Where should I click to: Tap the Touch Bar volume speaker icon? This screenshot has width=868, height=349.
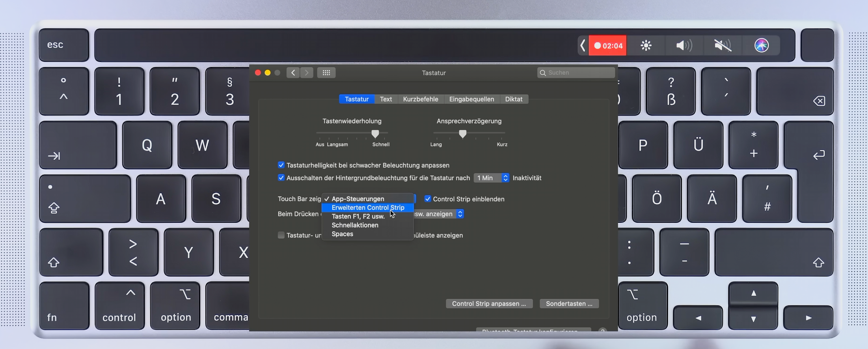click(684, 45)
